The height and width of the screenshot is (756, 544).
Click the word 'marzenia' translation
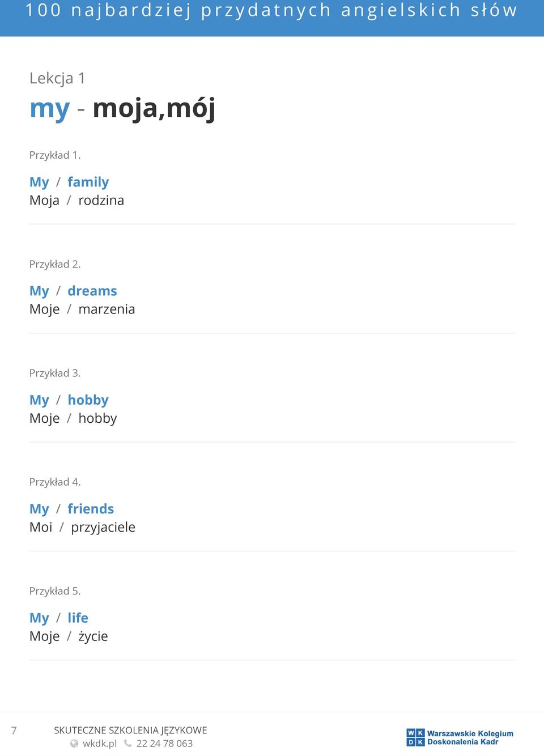tap(107, 309)
